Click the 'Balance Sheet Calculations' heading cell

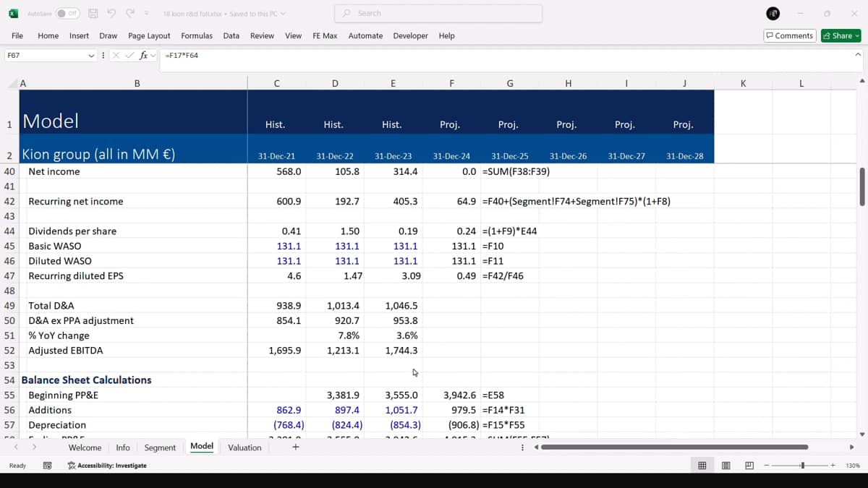pos(133,380)
